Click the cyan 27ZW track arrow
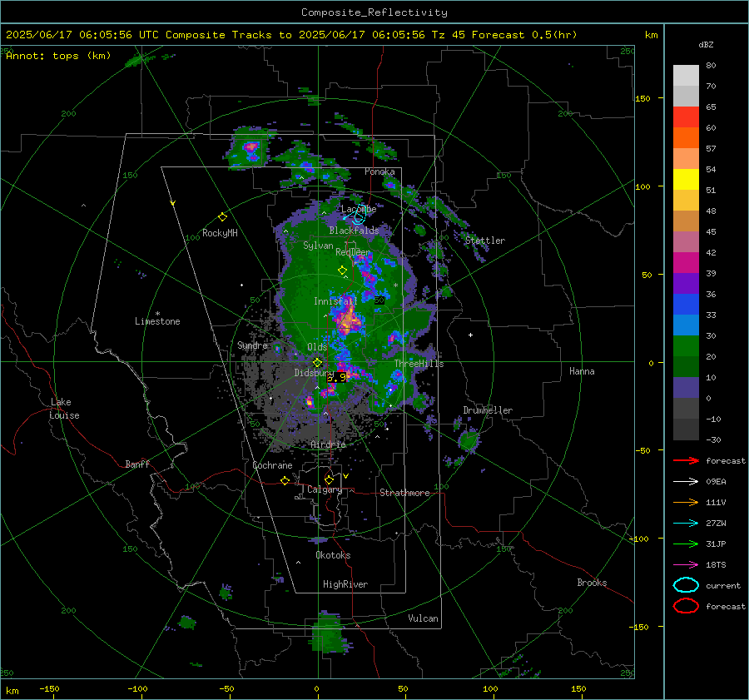 tap(686, 524)
